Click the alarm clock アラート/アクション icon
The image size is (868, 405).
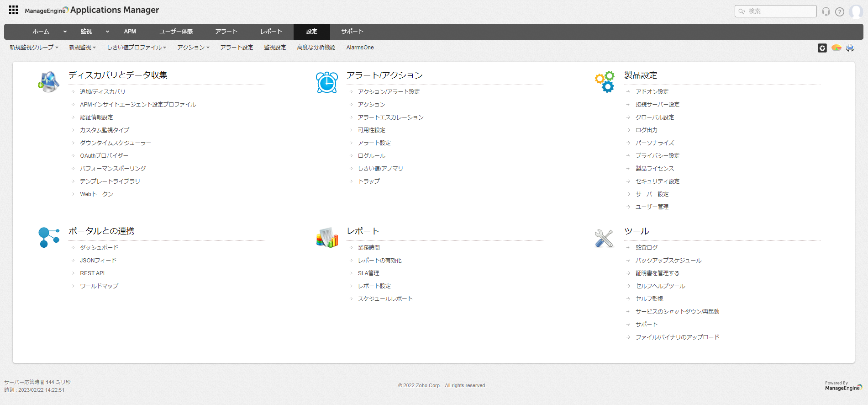[x=327, y=82]
